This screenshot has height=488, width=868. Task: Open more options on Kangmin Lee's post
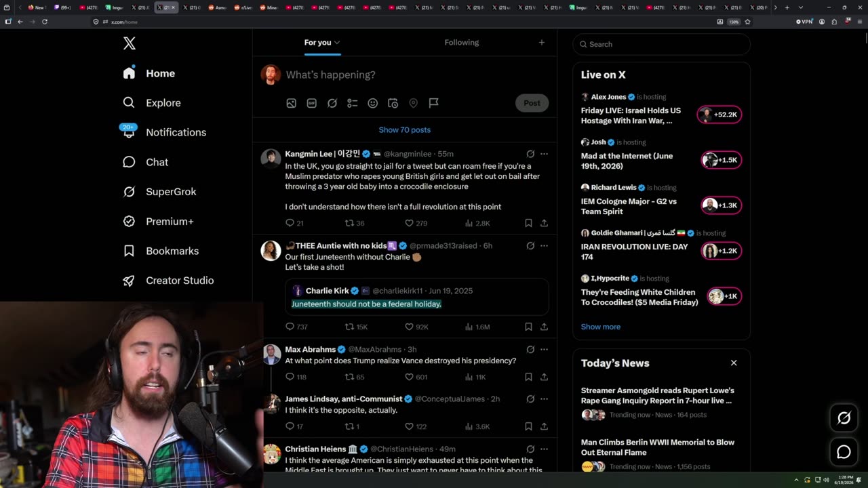click(544, 154)
